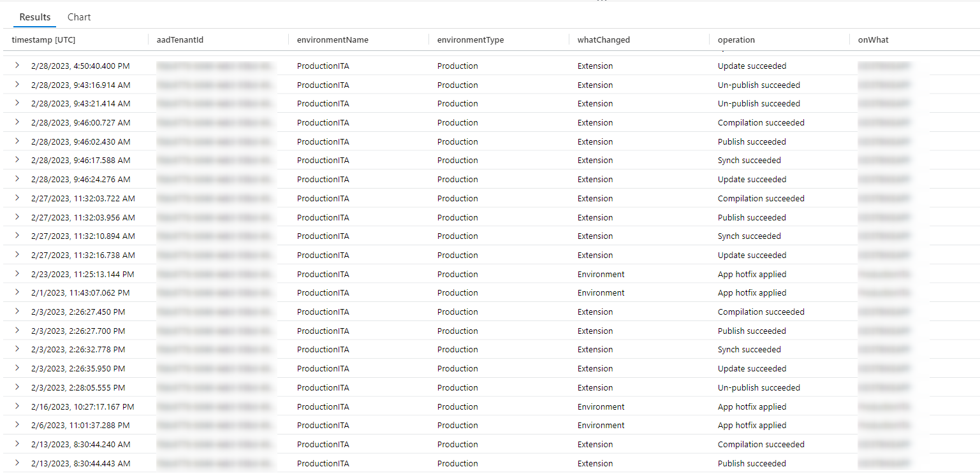Sort by the whatChanged column header
This screenshot has width=980, height=474.
click(603, 40)
